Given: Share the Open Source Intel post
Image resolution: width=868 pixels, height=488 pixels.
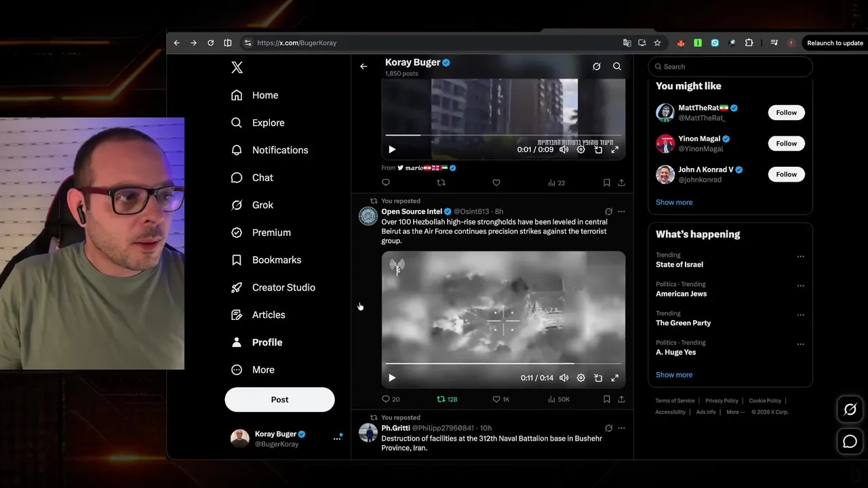Looking at the screenshot, I should tap(621, 399).
